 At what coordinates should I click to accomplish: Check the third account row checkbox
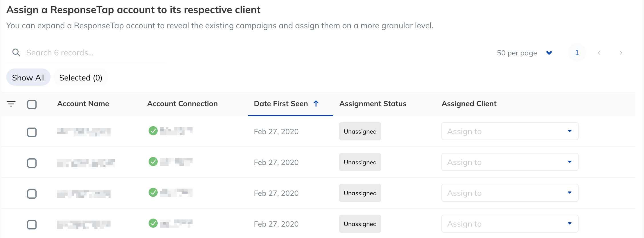coord(32,194)
